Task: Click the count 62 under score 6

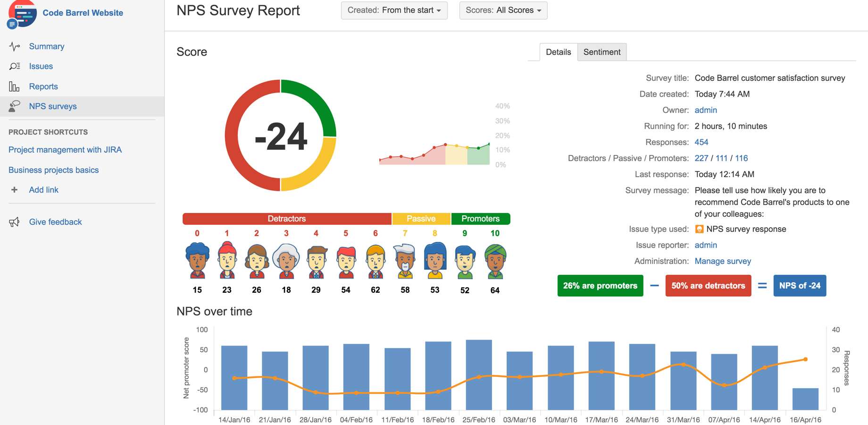Action: 376,290
